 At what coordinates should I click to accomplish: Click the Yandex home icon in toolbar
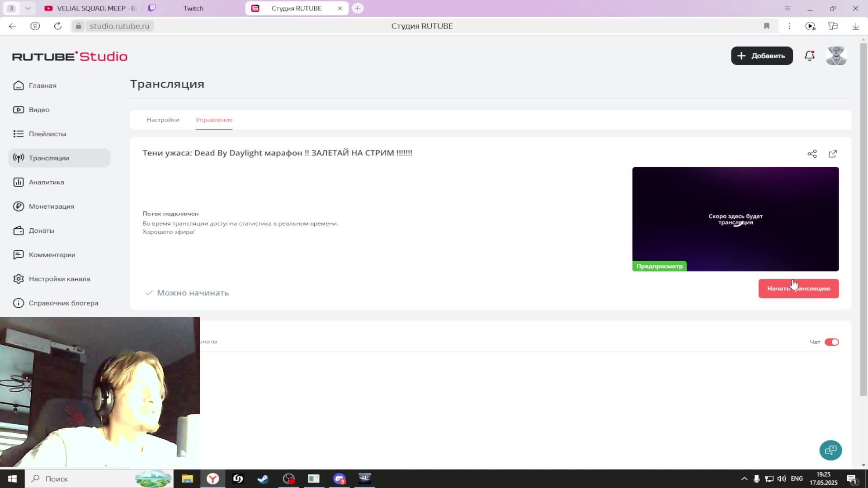point(35,26)
